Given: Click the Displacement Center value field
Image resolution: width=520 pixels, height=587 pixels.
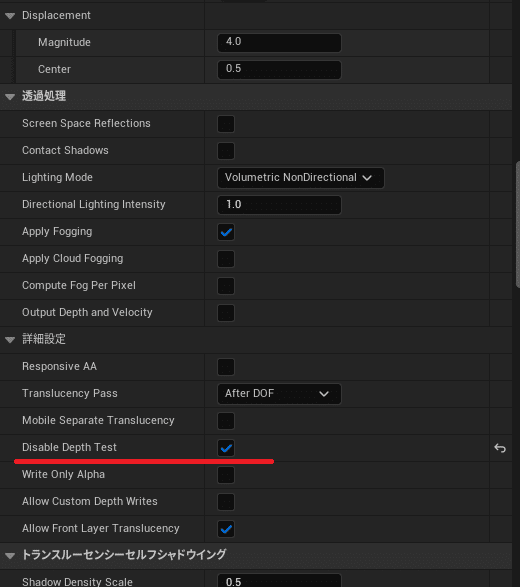Looking at the screenshot, I should 279,70.
